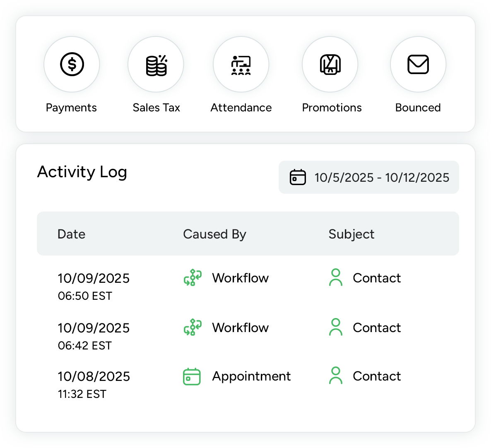
Task: Open the Attendance class icon
Action: (x=241, y=65)
